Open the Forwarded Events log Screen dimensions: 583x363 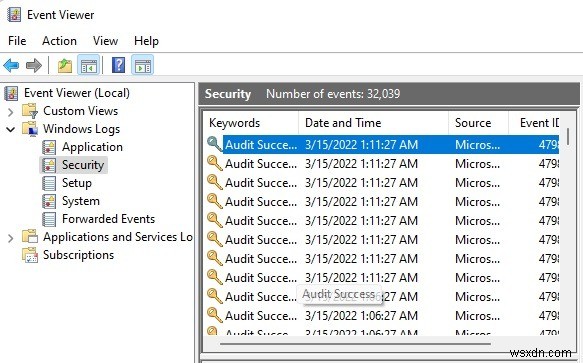point(108,219)
